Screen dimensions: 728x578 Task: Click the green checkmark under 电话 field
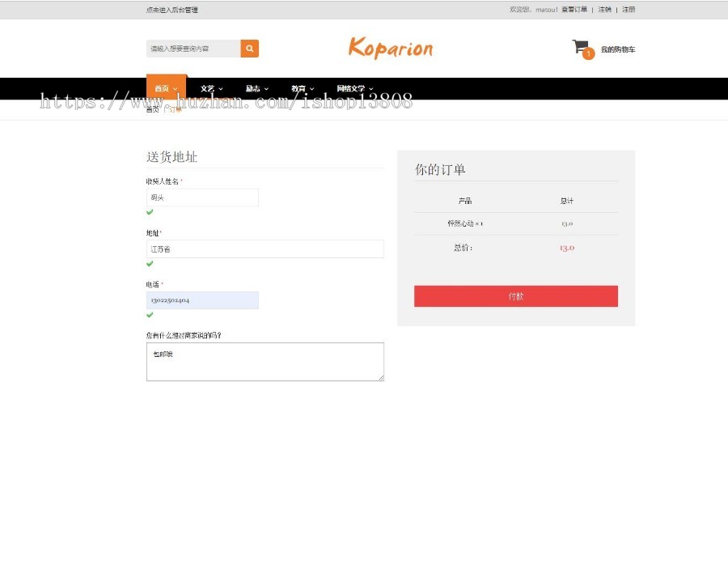150,315
